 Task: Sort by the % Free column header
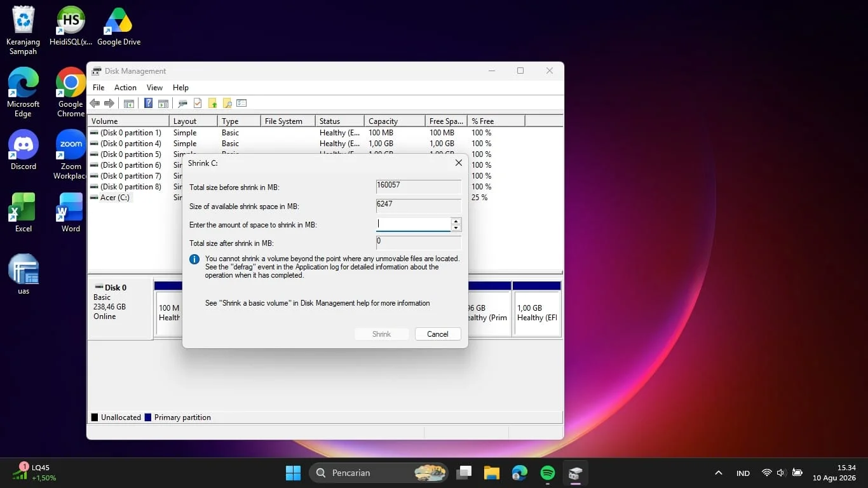pyautogui.click(x=496, y=121)
